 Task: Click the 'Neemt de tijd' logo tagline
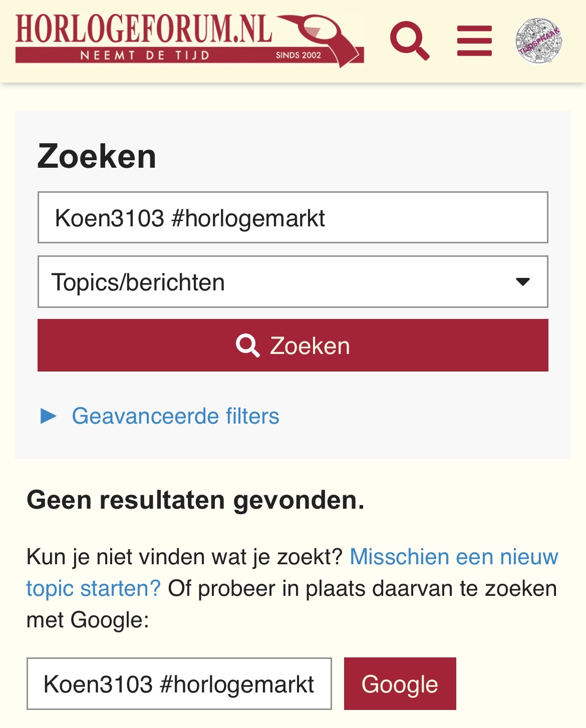click(145, 55)
